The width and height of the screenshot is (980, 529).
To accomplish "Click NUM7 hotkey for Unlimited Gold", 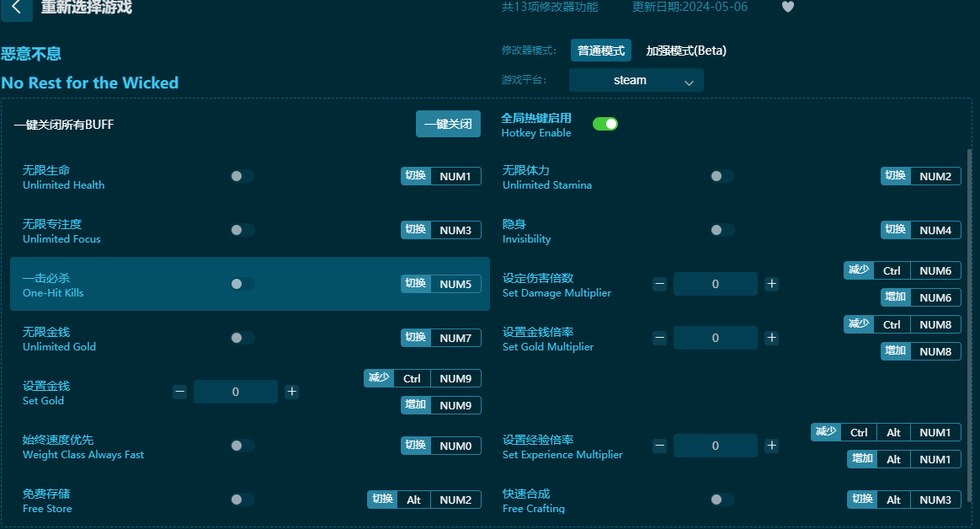I will 455,338.
